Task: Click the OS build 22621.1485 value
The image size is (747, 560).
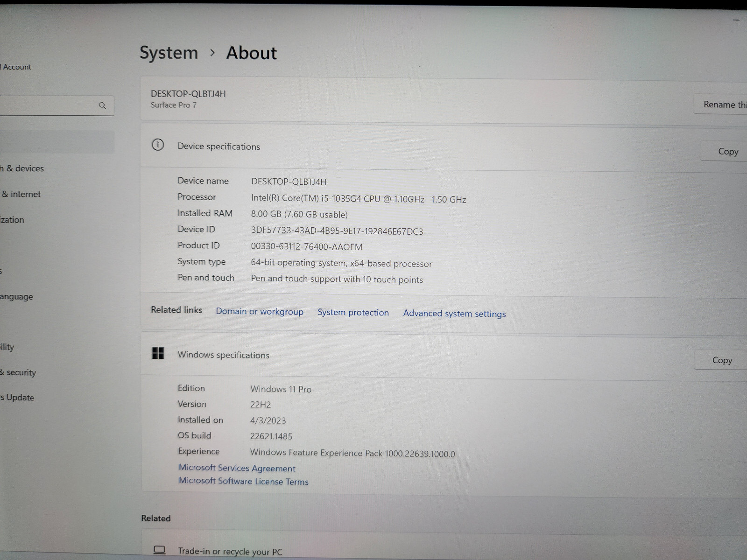Action: click(271, 436)
